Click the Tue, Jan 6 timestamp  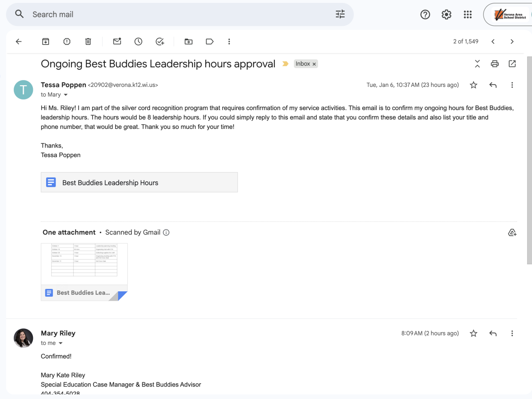[413, 85]
